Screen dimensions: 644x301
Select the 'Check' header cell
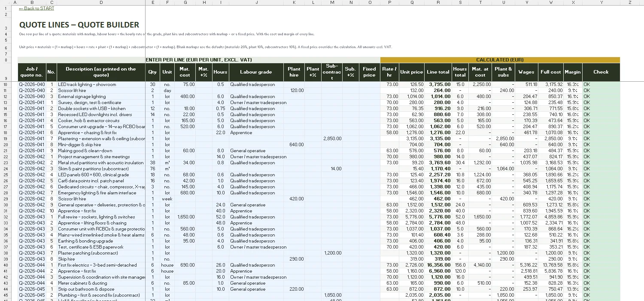601,72
